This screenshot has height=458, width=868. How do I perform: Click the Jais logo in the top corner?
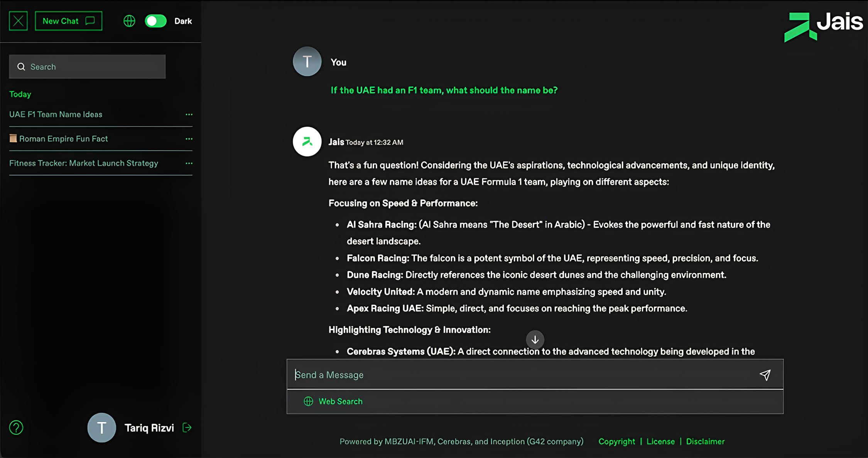click(x=823, y=26)
